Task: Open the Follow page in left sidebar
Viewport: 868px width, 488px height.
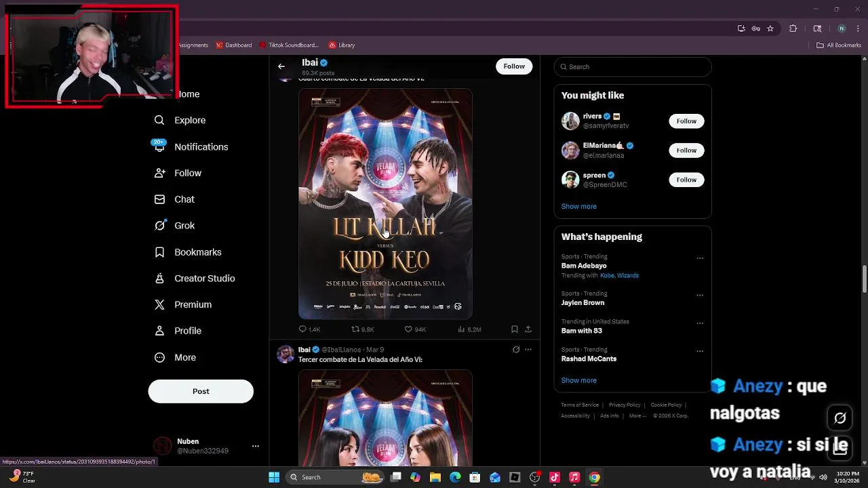Action: tap(187, 173)
